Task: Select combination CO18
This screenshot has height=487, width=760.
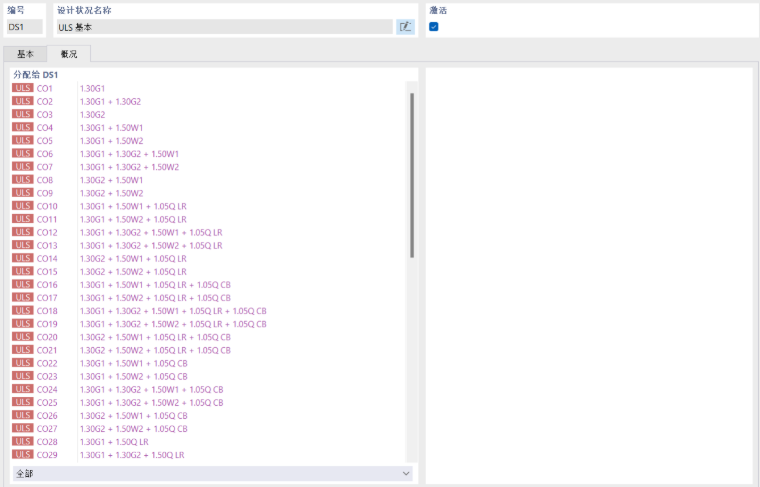Action: point(208,311)
